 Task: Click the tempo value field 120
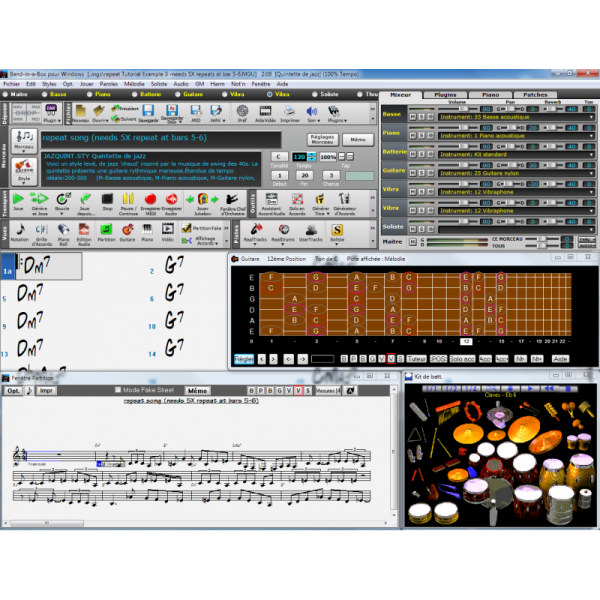pyautogui.click(x=299, y=157)
